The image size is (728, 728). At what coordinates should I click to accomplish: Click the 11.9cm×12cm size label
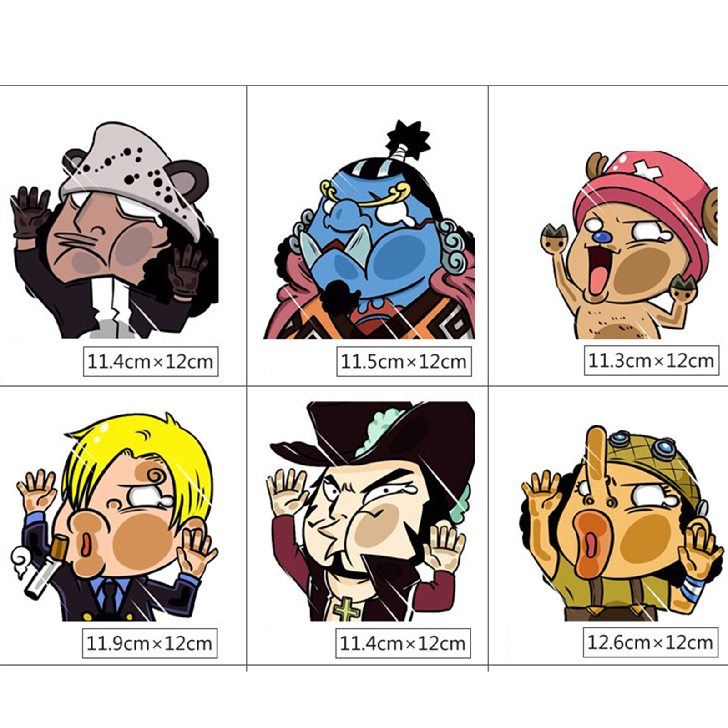click(x=150, y=643)
